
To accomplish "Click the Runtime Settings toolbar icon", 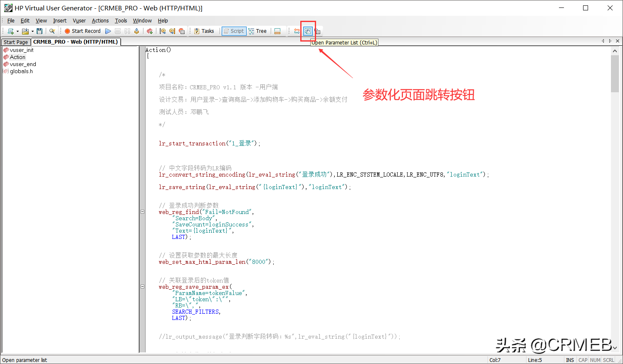I will point(318,31).
